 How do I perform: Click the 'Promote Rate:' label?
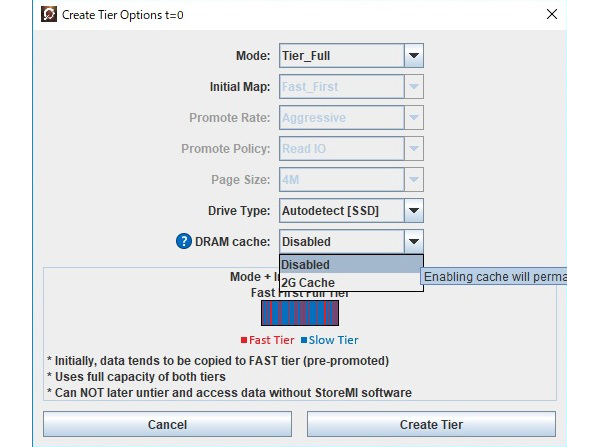click(x=230, y=118)
